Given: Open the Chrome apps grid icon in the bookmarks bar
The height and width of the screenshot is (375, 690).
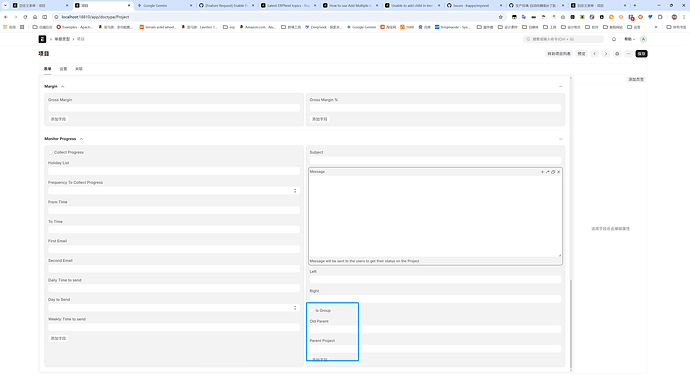Looking at the screenshot, I should click(x=22, y=27).
